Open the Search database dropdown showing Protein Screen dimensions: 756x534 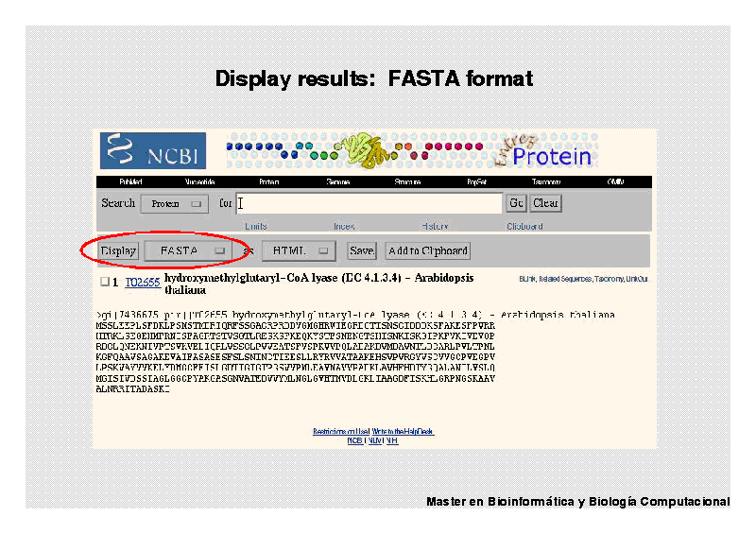(175, 203)
